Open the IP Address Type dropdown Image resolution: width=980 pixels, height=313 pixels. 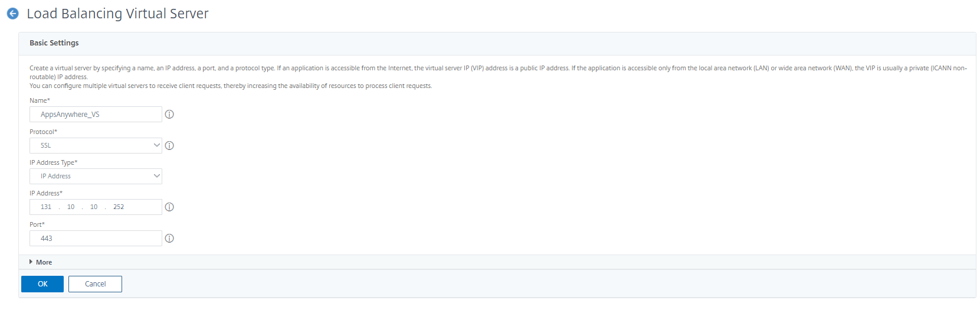pyautogui.click(x=96, y=176)
